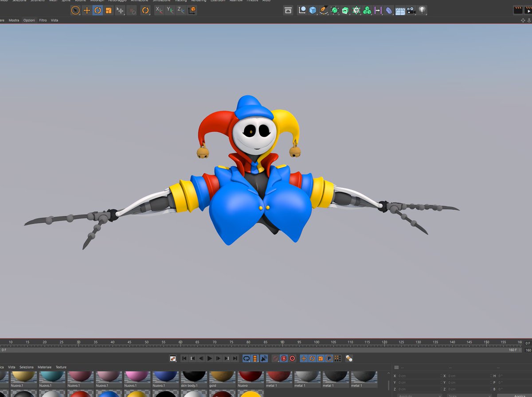
Task: Click the green cloner cubes icon
Action: [x=367, y=10]
